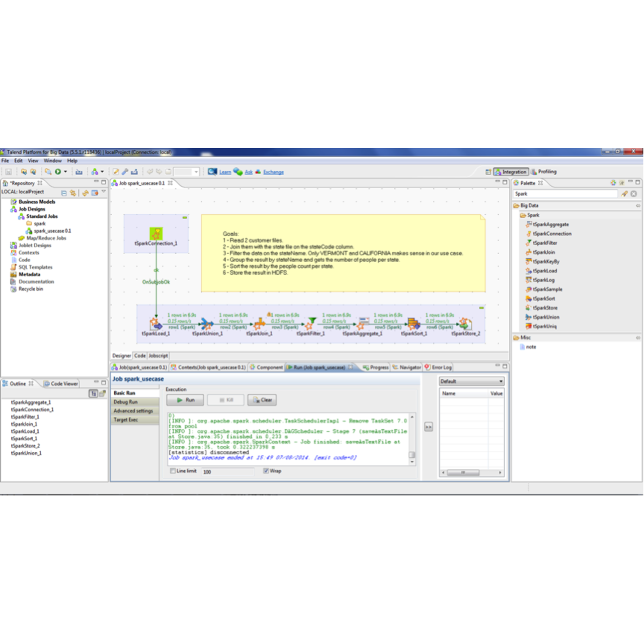644x644 pixels.
Task: Pick tSparkSort from the Palette list
Action: coord(543,298)
